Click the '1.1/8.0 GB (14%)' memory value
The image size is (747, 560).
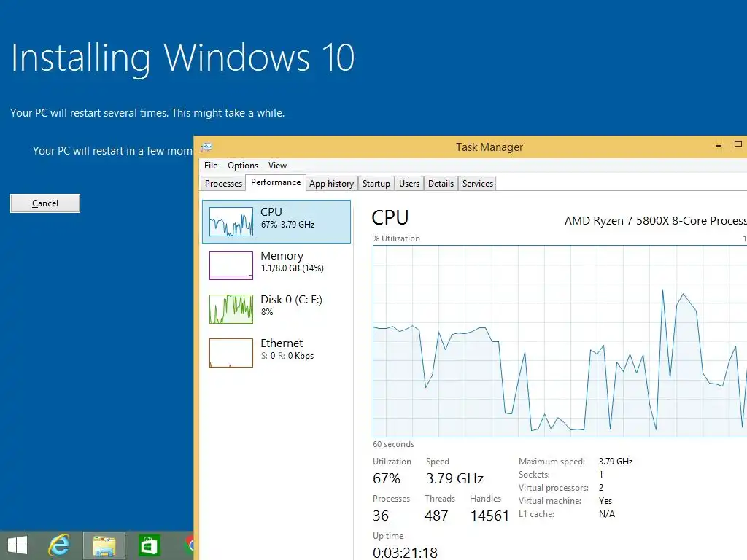[x=292, y=268]
